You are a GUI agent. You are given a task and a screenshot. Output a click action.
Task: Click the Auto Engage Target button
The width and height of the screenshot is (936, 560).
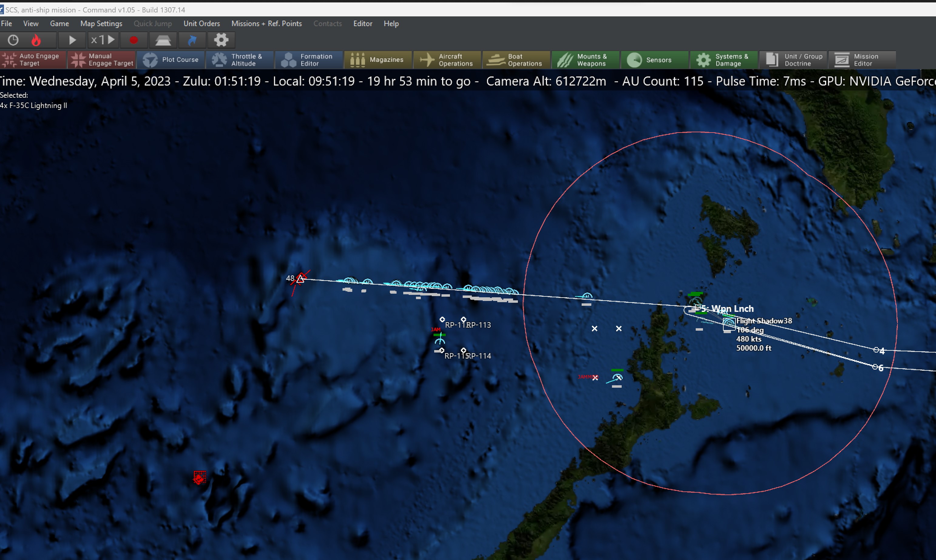(x=33, y=60)
